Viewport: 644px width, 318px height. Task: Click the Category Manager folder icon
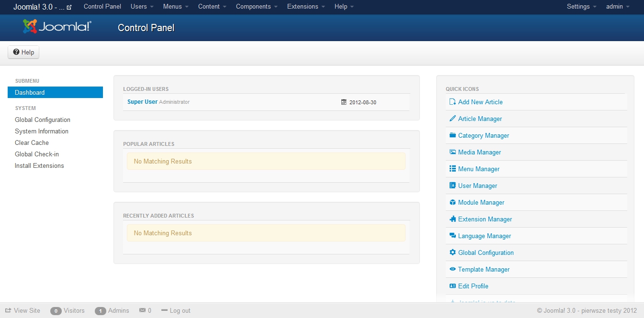click(452, 135)
